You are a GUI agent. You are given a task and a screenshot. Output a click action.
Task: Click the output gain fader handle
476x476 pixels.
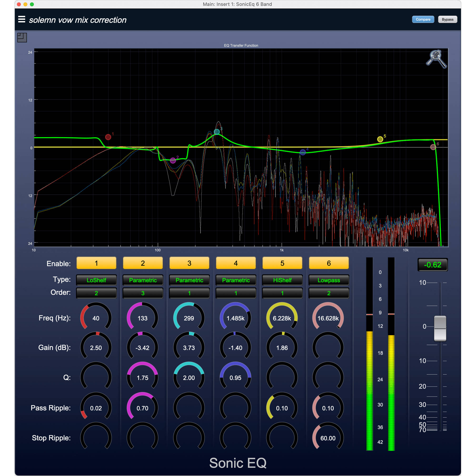coord(440,328)
